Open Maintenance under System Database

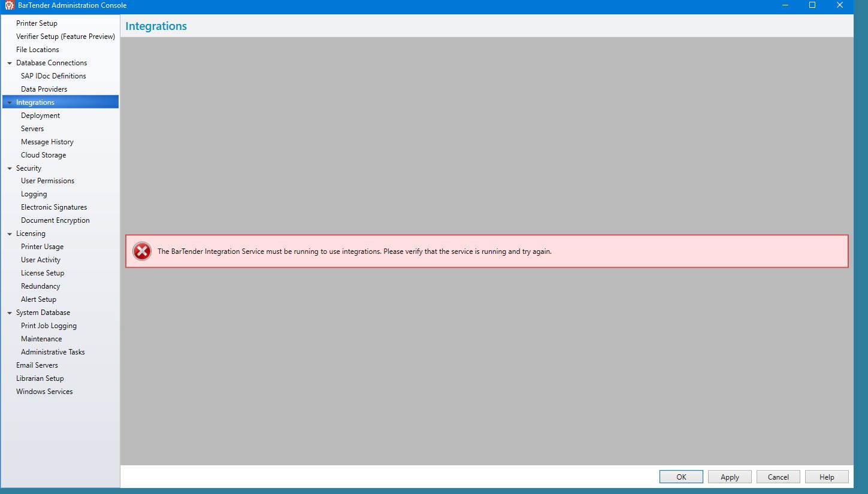point(41,339)
